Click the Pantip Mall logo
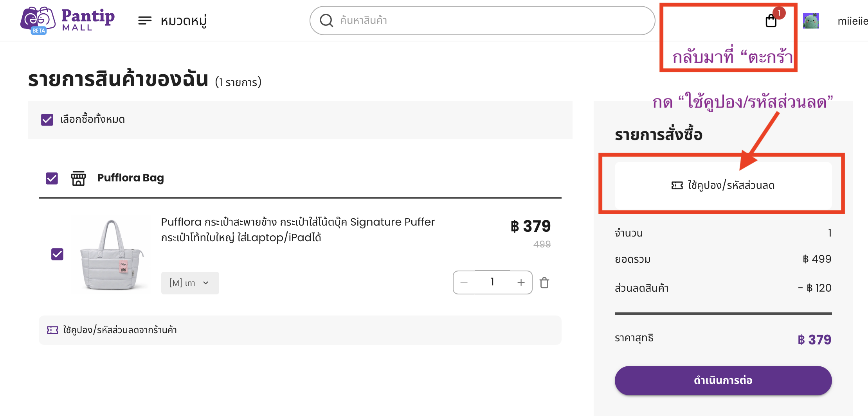The width and height of the screenshot is (868, 416). (x=67, y=20)
